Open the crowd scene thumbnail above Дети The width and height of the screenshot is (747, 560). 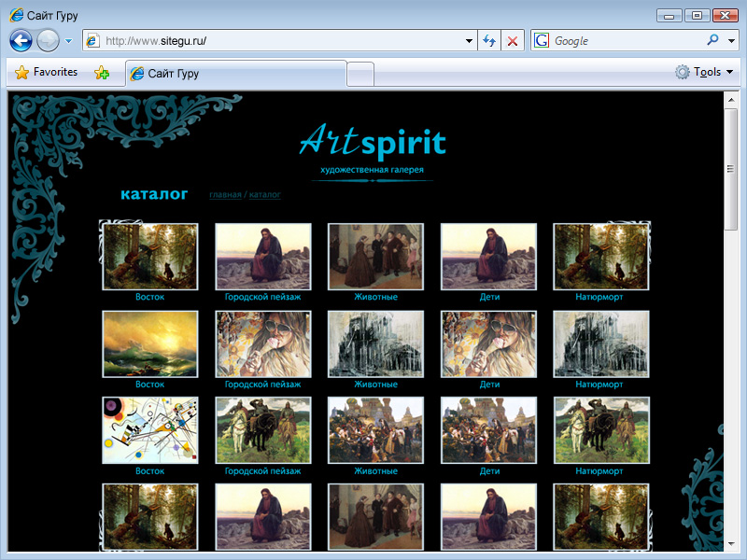coord(488,430)
